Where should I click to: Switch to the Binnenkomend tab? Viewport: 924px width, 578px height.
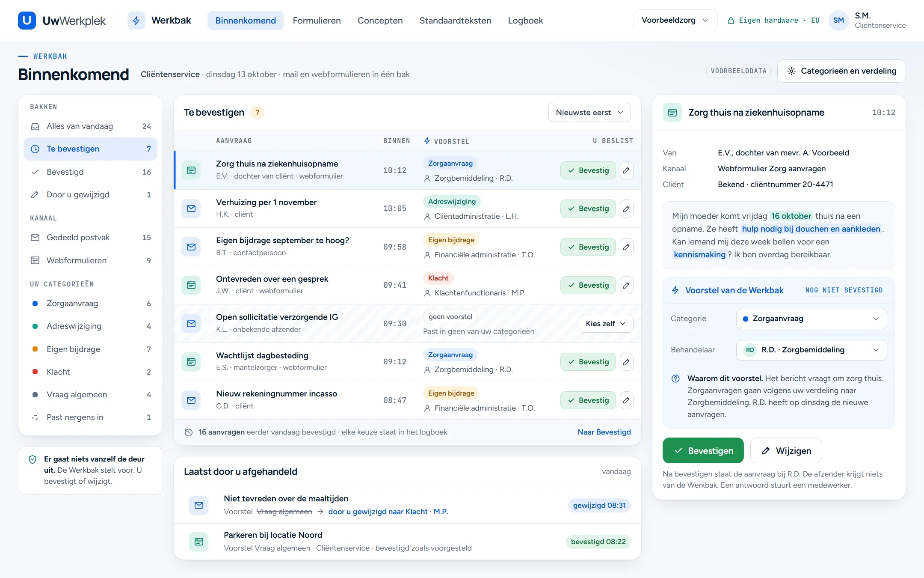coord(246,21)
